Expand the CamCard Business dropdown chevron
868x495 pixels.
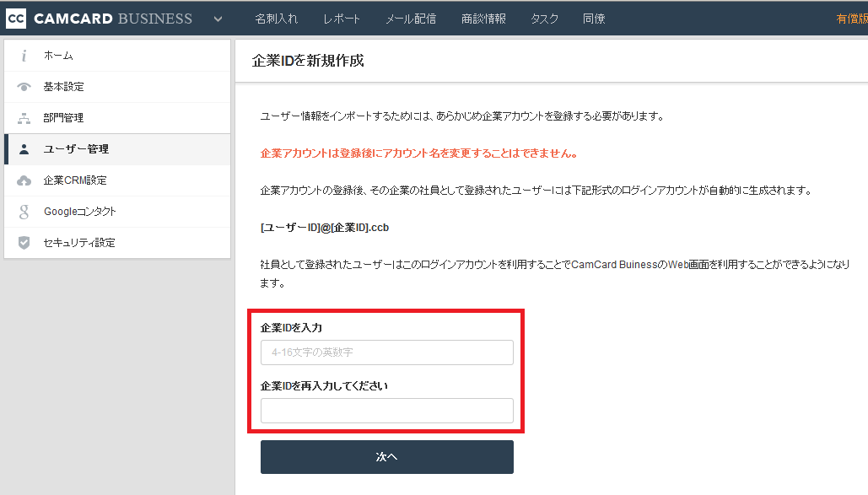(x=218, y=19)
